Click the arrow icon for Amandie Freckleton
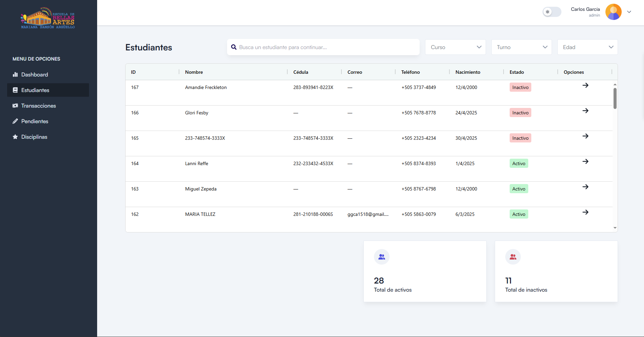Screen dimensions: 644x337 tap(585, 85)
